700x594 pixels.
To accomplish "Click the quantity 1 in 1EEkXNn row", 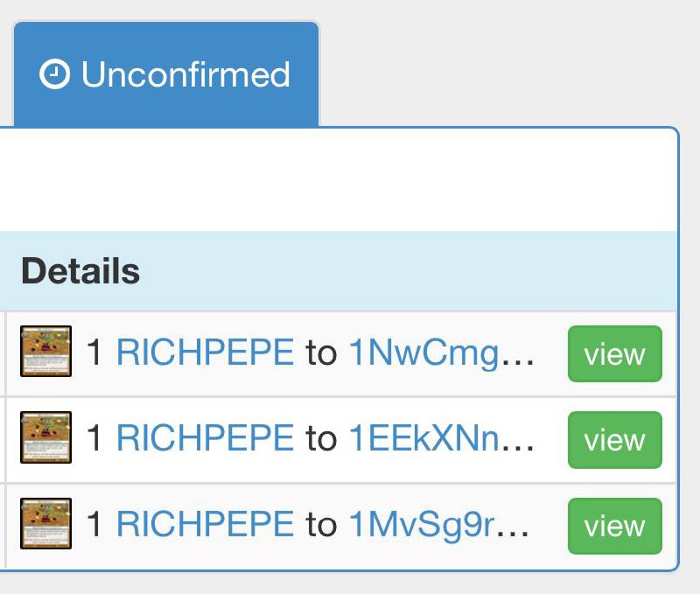I will 94,438.
